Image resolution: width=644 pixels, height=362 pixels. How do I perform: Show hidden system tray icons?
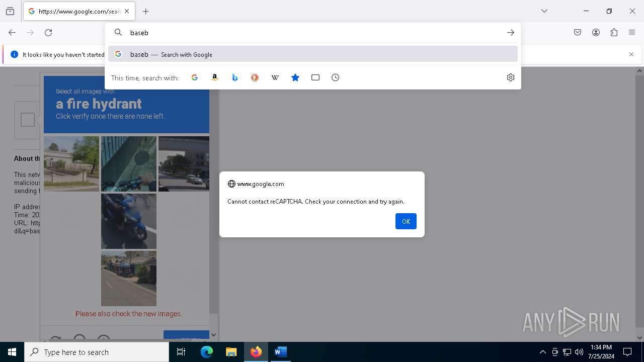pos(542,352)
